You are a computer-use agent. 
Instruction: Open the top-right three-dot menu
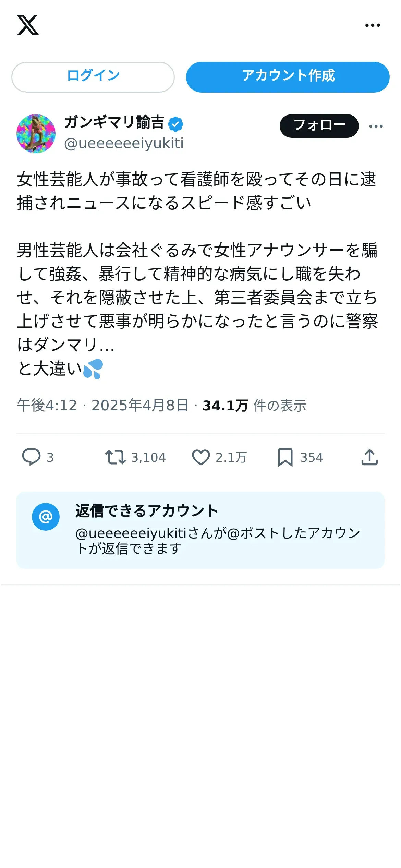(373, 25)
